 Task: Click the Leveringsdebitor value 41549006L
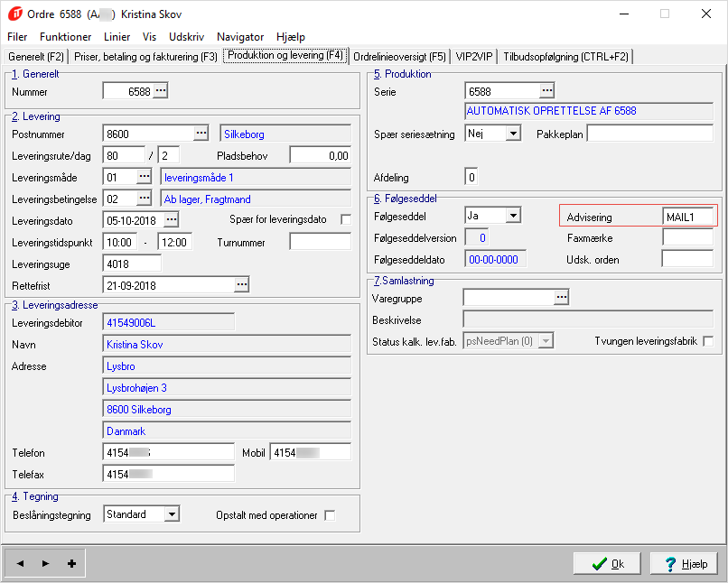pyautogui.click(x=169, y=322)
